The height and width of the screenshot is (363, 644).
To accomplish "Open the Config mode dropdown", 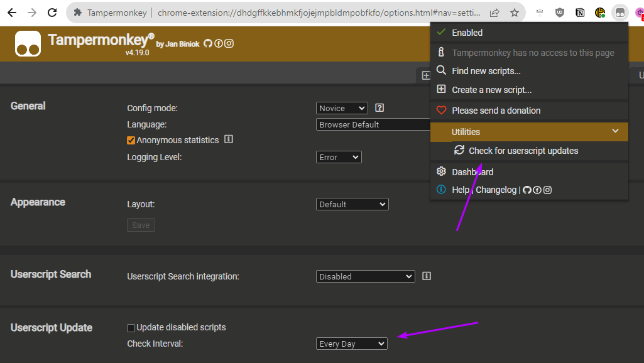I will 342,108.
